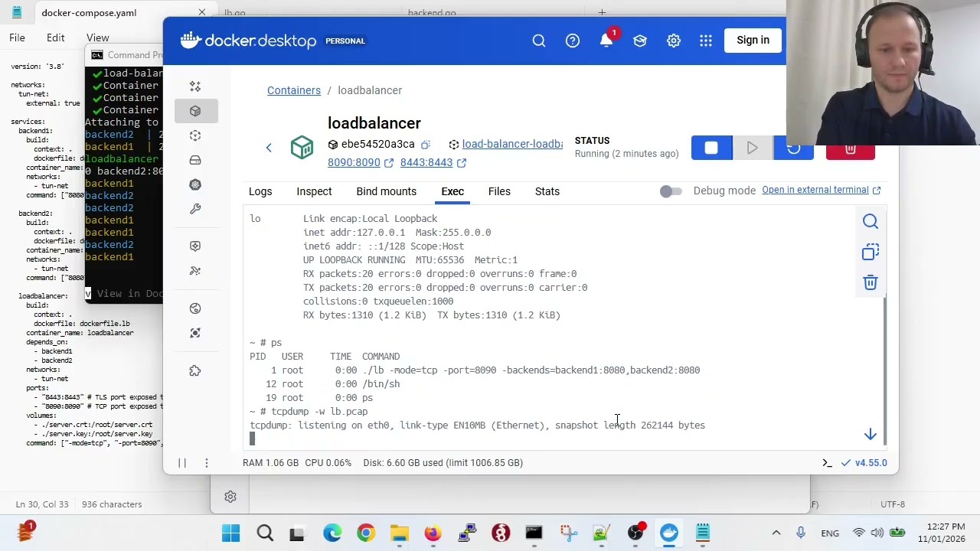Screen dimensions: 980x551
Task: Switch to the Inspect tab
Action: (x=314, y=191)
